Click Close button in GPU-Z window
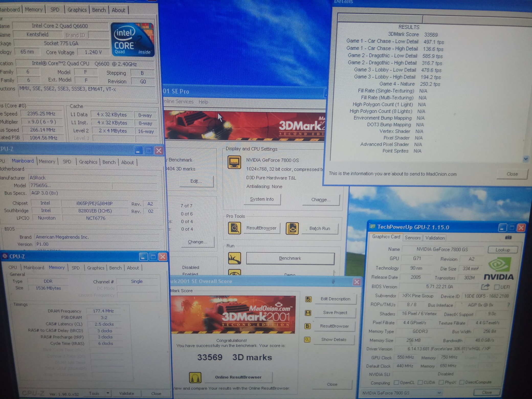This screenshot has height=399, width=532. (x=487, y=392)
